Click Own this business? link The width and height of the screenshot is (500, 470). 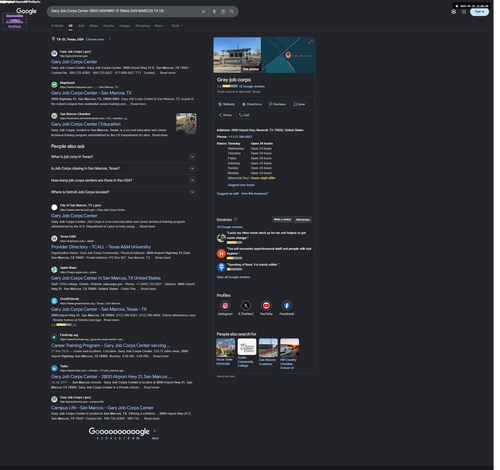click(255, 194)
